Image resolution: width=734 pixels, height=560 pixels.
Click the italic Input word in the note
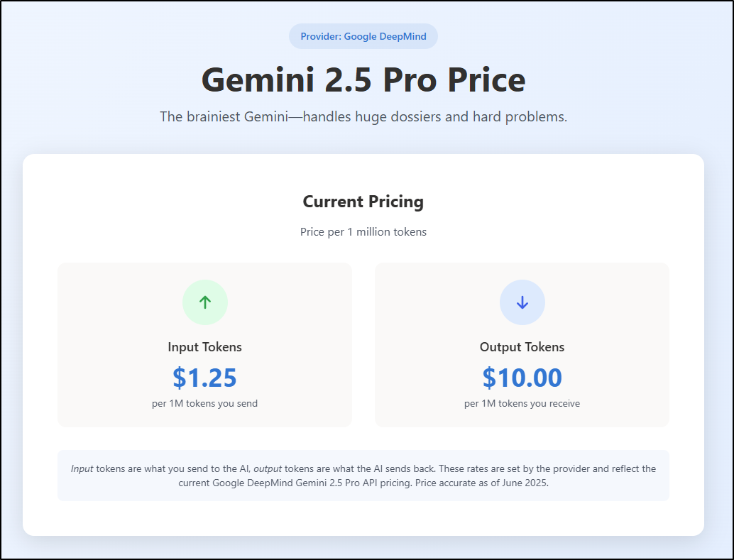[x=82, y=468]
